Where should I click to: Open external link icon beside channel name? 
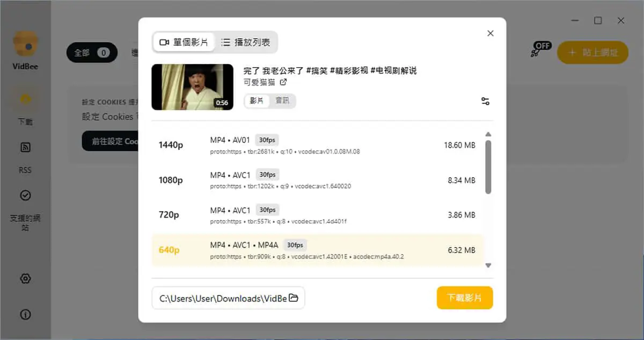point(283,82)
